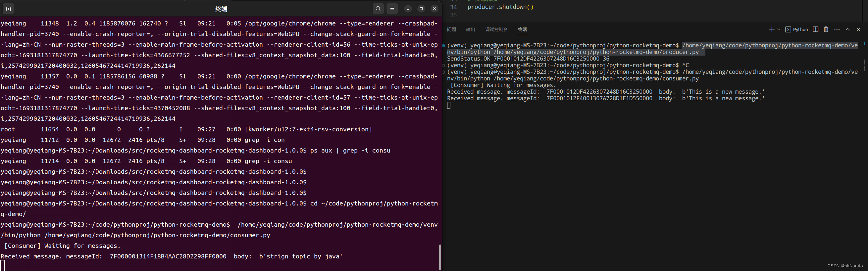This screenshot has height=271, width=868.
Task: Split the VS Code terminal
Action: point(815,29)
